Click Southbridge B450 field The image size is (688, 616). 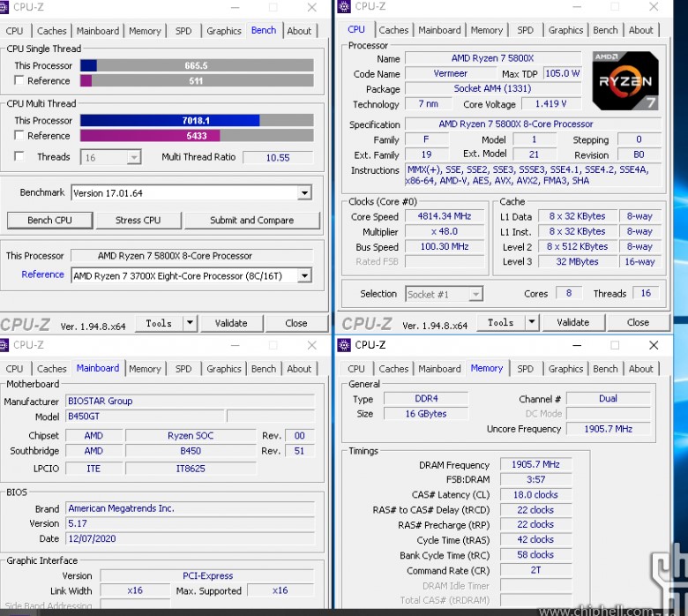[191, 451]
